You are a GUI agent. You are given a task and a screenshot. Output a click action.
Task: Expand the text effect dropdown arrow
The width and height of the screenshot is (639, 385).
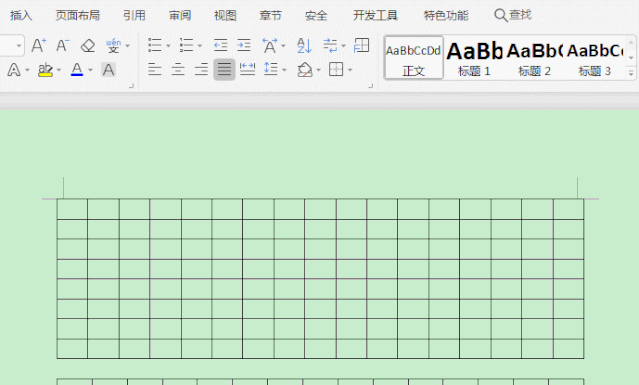pyautogui.click(x=27, y=70)
